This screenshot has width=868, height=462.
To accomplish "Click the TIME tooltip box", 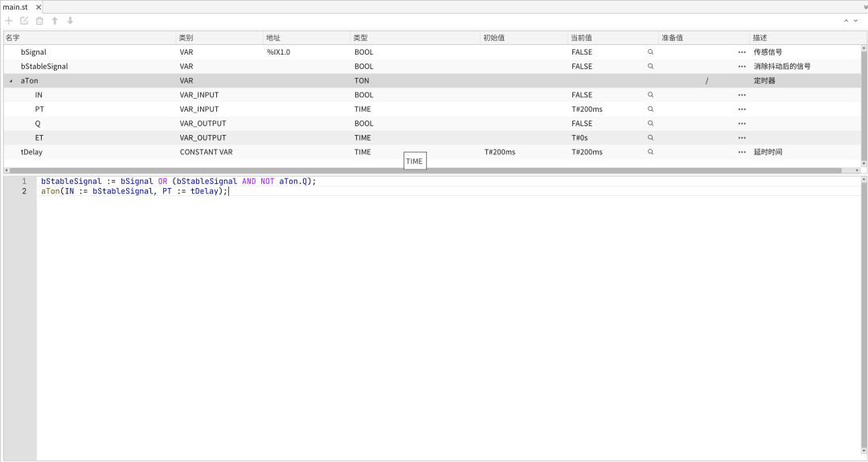I will click(415, 161).
